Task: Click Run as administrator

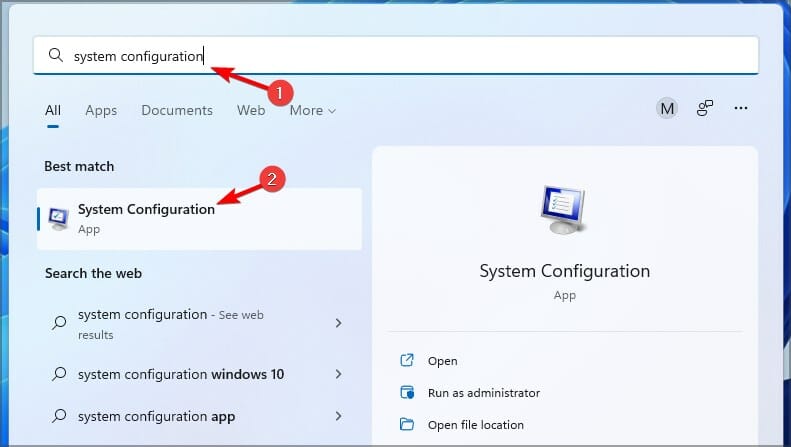Action: [483, 393]
